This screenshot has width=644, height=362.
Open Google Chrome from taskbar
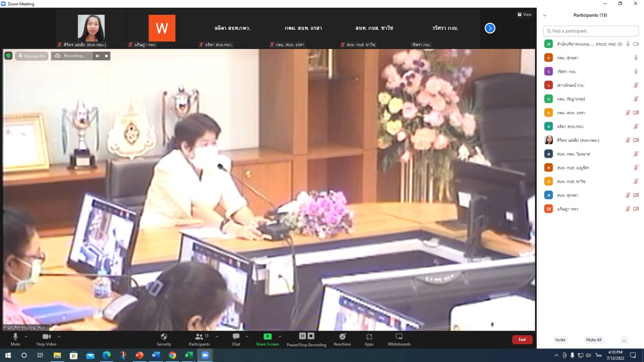172,355
